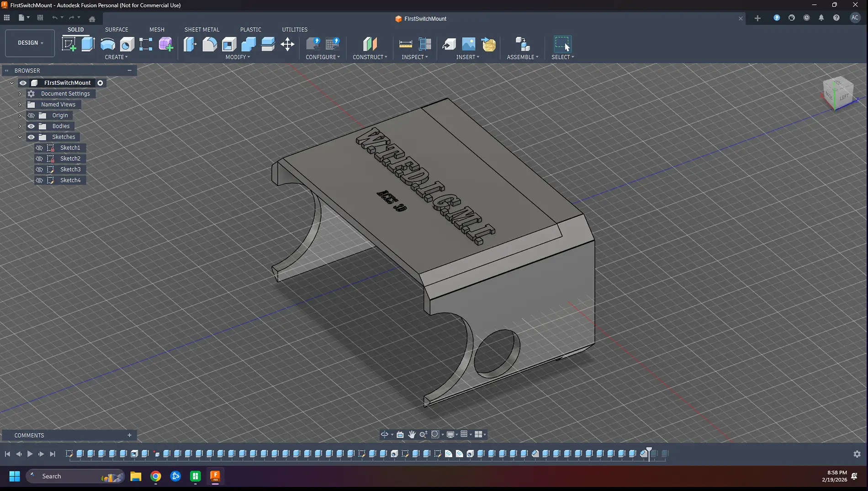This screenshot has height=491, width=868.
Task: Switch to the SURFACE tab
Action: pyautogui.click(x=116, y=29)
